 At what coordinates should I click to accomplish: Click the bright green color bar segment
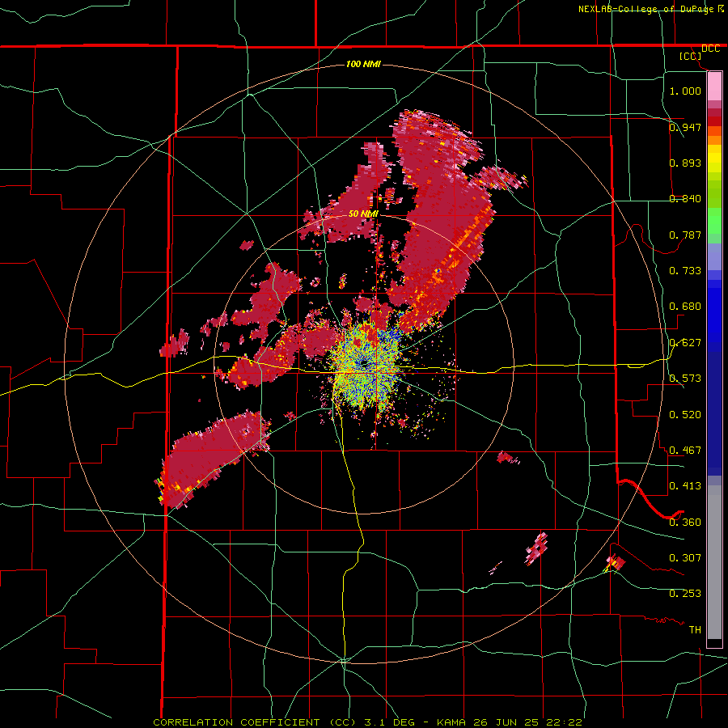714,221
